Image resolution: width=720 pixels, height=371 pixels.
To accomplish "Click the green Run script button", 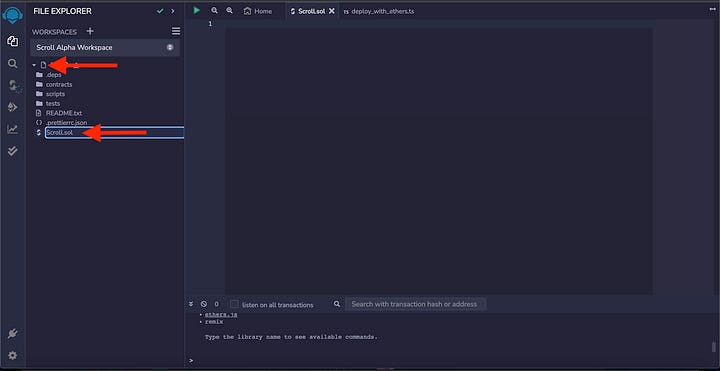I will click(197, 10).
